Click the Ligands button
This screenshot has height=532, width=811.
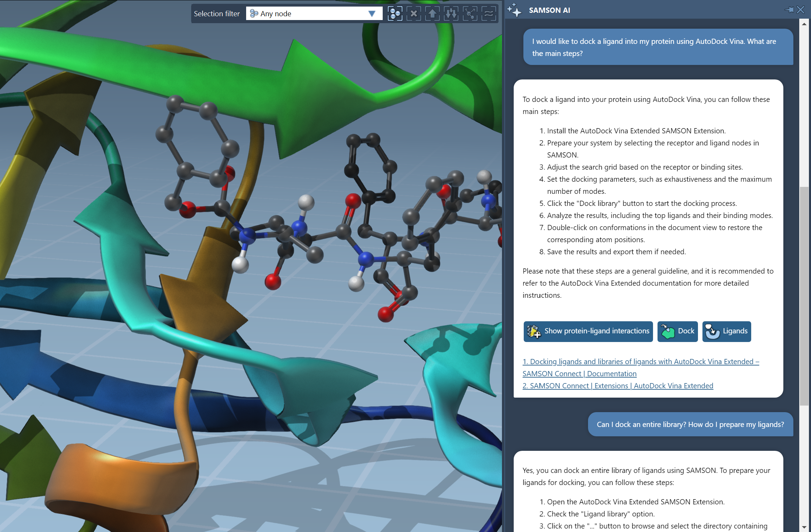tap(727, 331)
